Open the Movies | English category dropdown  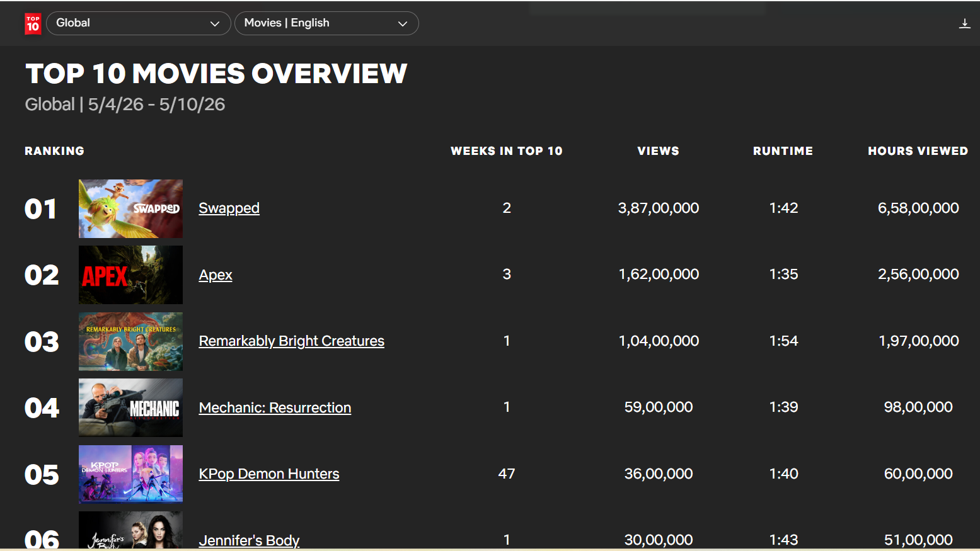coord(326,23)
